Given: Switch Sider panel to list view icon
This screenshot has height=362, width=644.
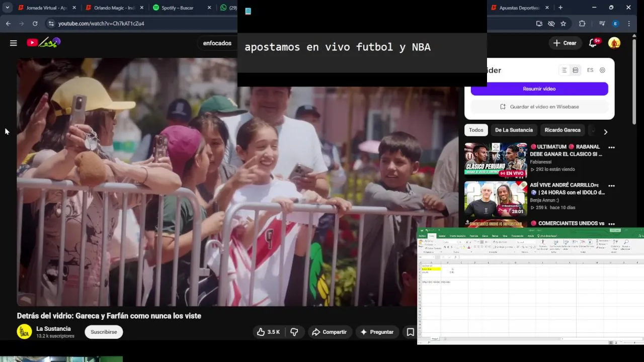Looking at the screenshot, I should coord(564,70).
